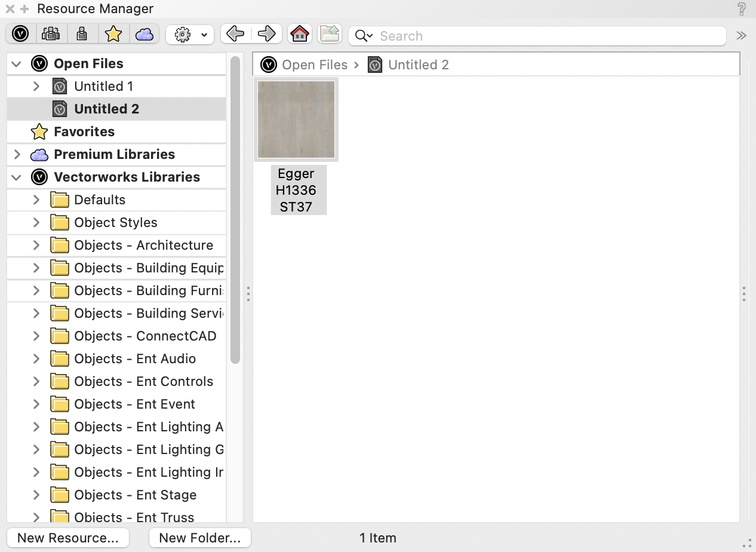Viewport: 756px width, 552px height.
Task: Click the Egger H1336 ST37 texture thumbnail
Action: (296, 119)
